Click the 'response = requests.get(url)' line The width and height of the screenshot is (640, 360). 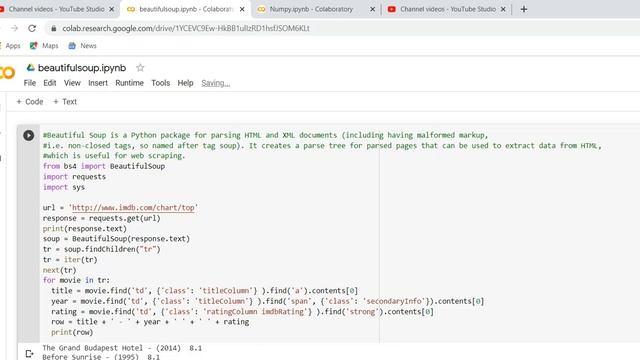(x=102, y=218)
